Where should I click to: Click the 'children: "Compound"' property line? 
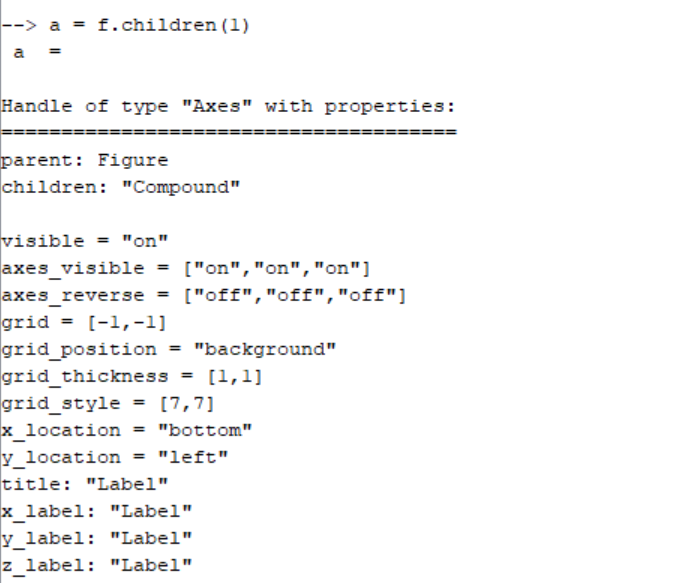pos(121,187)
